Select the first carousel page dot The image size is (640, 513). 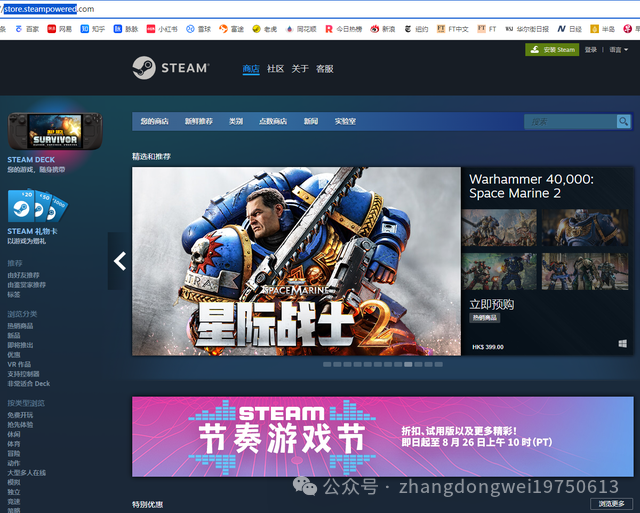[x=327, y=364]
